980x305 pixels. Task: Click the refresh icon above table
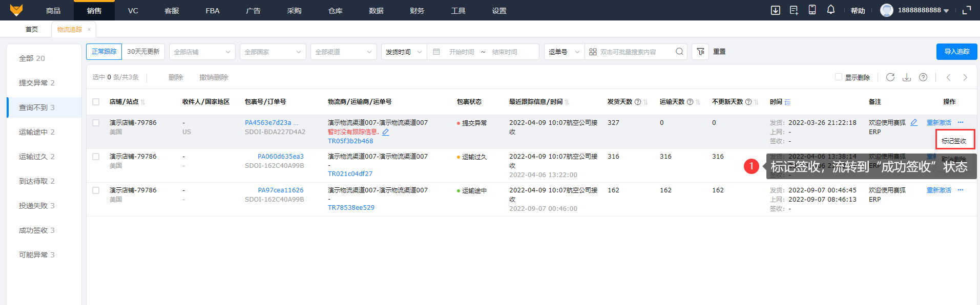890,77
